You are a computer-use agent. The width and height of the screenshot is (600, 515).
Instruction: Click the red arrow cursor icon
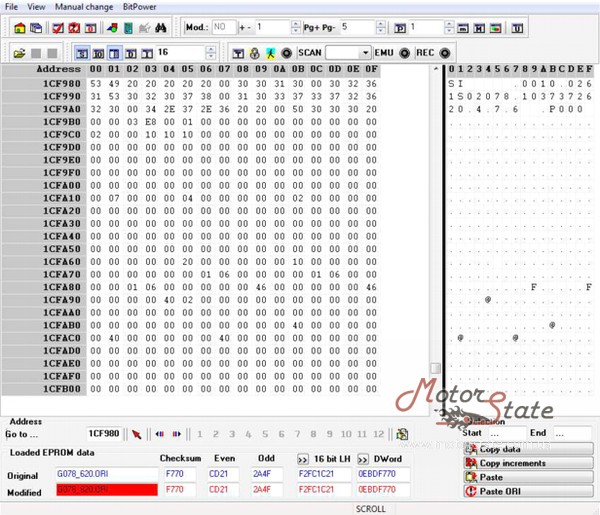(x=137, y=434)
